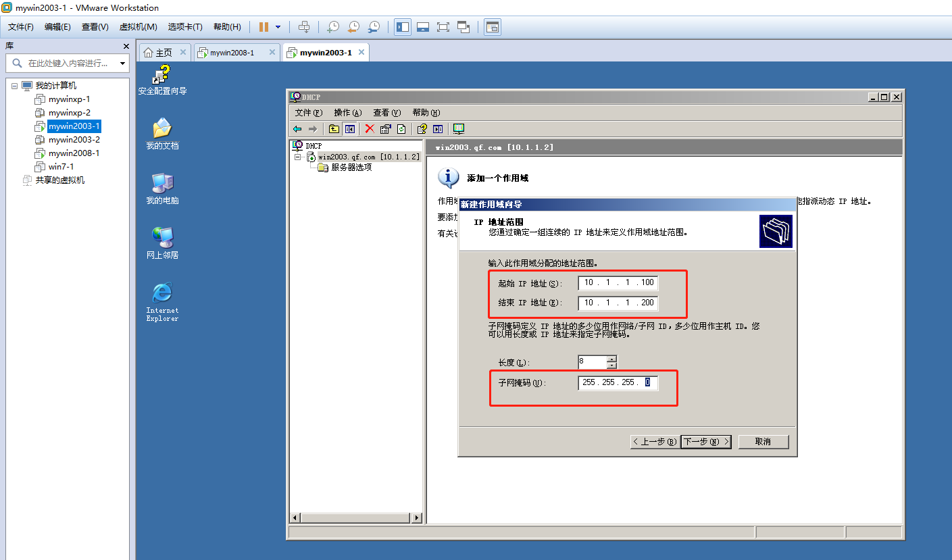
Task: Switch to the 主页 tab
Action: point(164,53)
